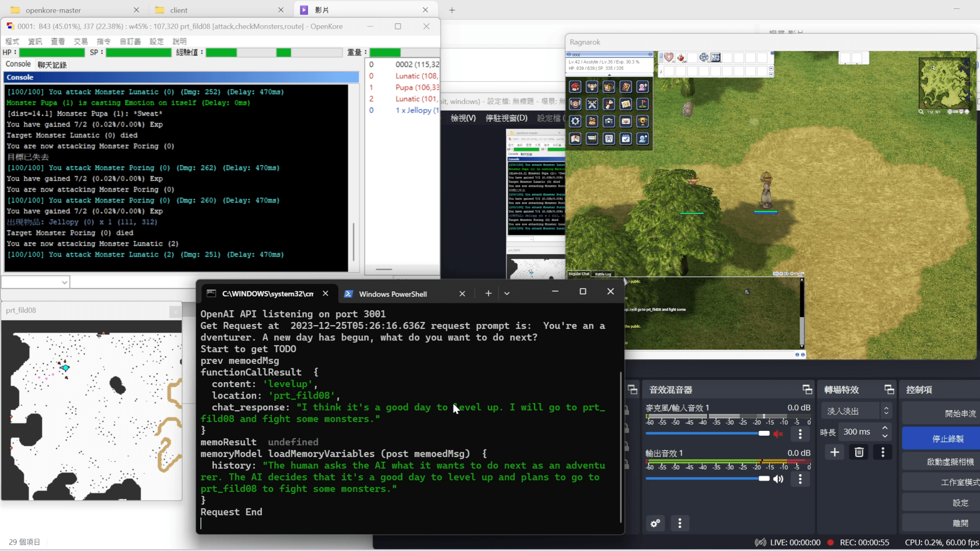Open the mail envelope icon in Ragnarok
980x551 pixels.
tap(626, 121)
